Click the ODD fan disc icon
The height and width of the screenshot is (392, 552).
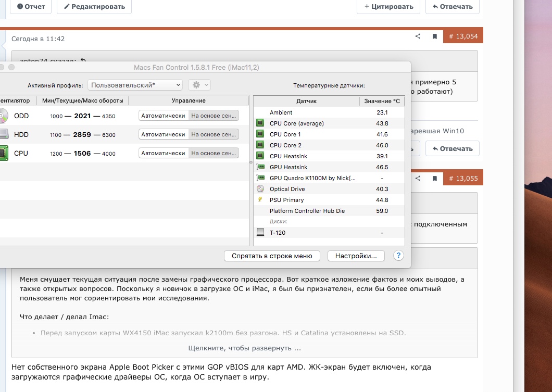pos(3,116)
